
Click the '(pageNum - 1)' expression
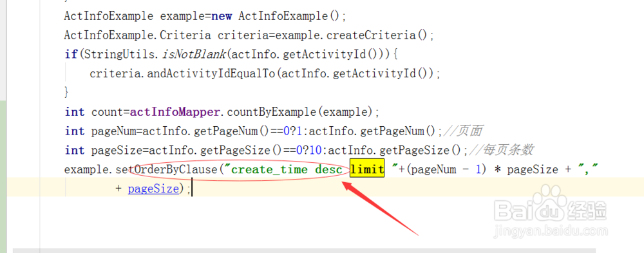coord(446,169)
